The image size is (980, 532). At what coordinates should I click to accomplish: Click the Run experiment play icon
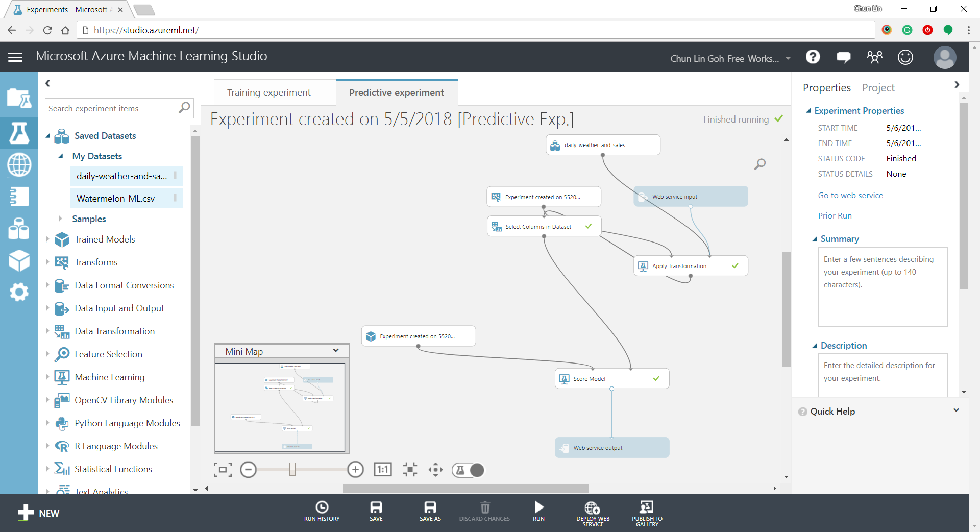[x=538, y=507]
